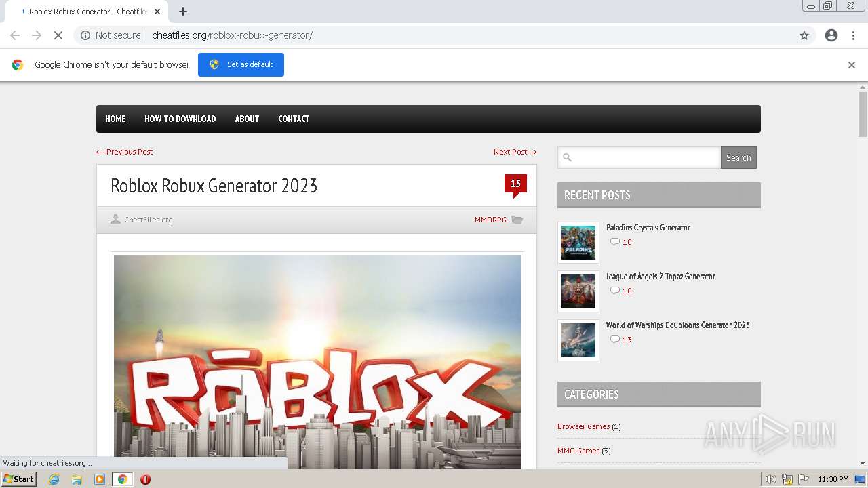Click Paladins post comment count 10
868x488 pixels.
(x=627, y=242)
